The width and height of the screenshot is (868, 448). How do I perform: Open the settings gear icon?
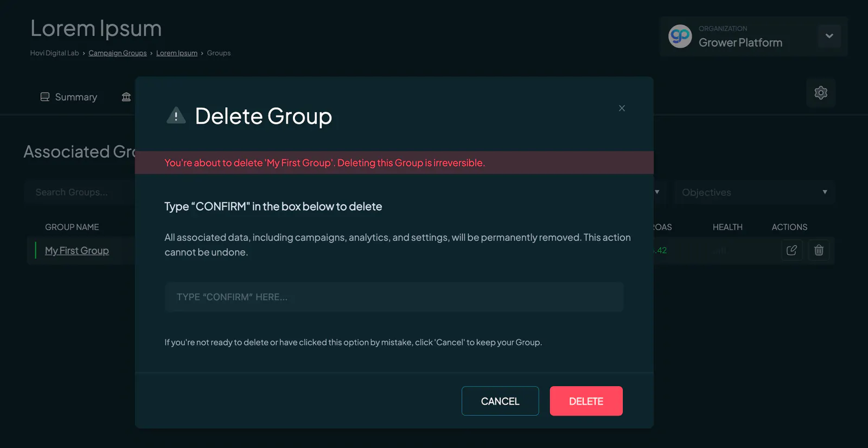821,93
